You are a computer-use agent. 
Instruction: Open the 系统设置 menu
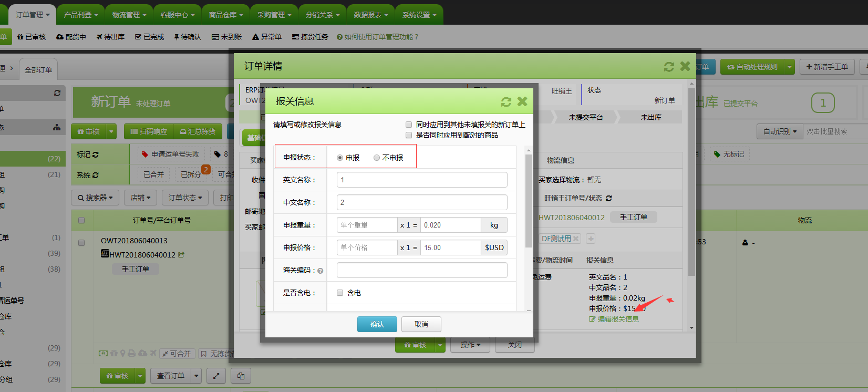pyautogui.click(x=419, y=15)
